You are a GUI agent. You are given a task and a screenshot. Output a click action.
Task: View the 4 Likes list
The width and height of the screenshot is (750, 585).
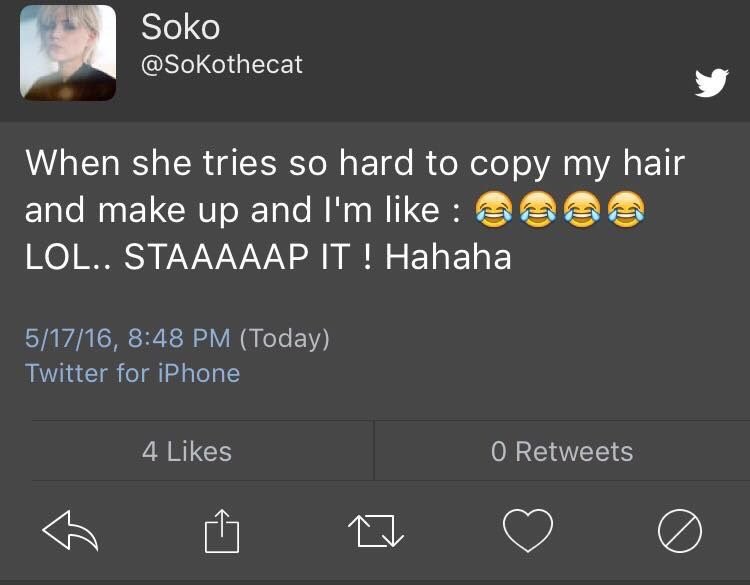tap(187, 452)
